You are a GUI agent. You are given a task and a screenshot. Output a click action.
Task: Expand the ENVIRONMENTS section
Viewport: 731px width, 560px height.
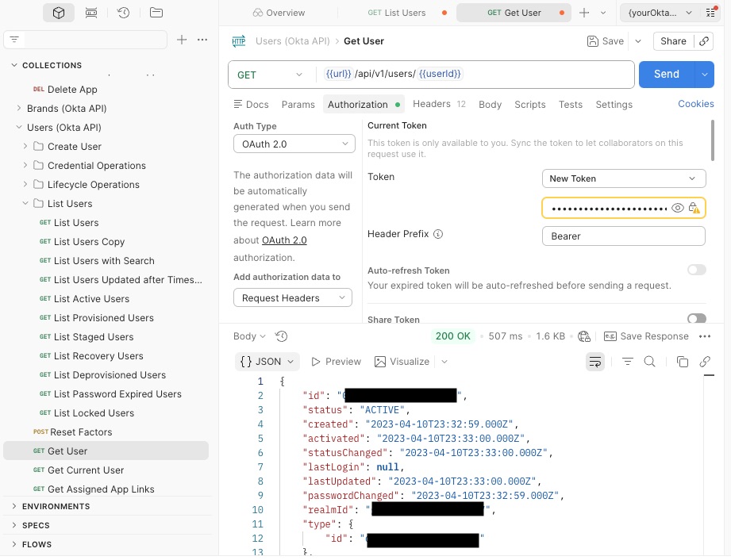pos(14,506)
